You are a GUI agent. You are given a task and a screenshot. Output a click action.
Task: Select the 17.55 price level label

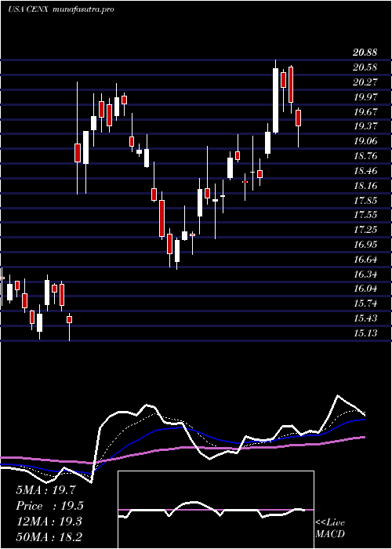click(365, 215)
